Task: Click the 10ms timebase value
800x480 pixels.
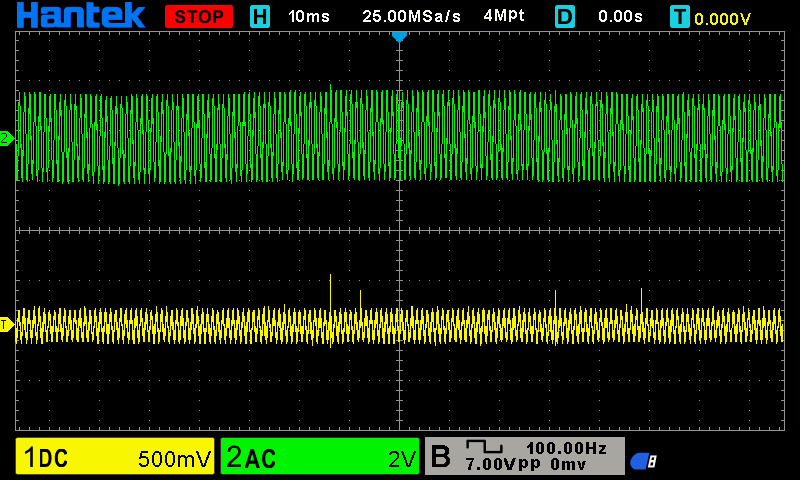Action: pyautogui.click(x=309, y=16)
